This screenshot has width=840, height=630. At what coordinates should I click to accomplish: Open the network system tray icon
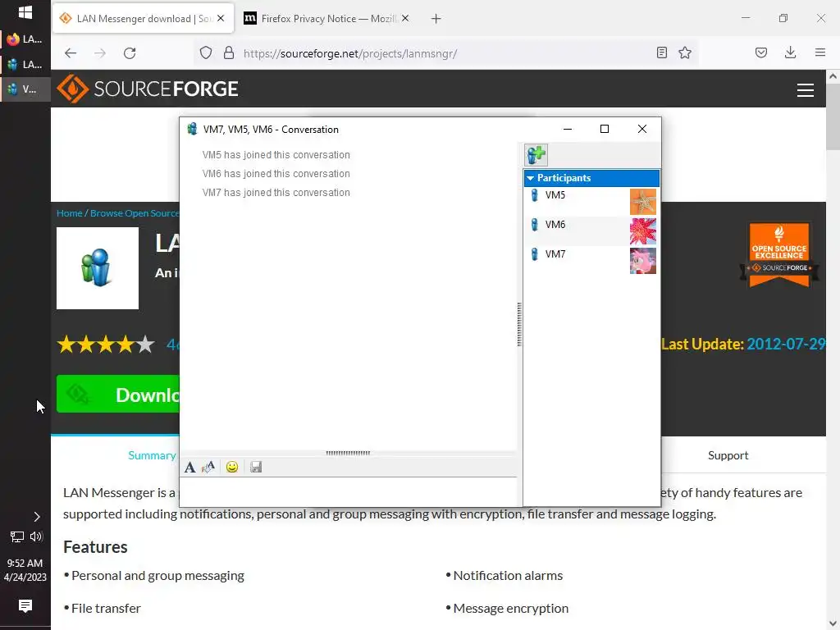point(16,536)
